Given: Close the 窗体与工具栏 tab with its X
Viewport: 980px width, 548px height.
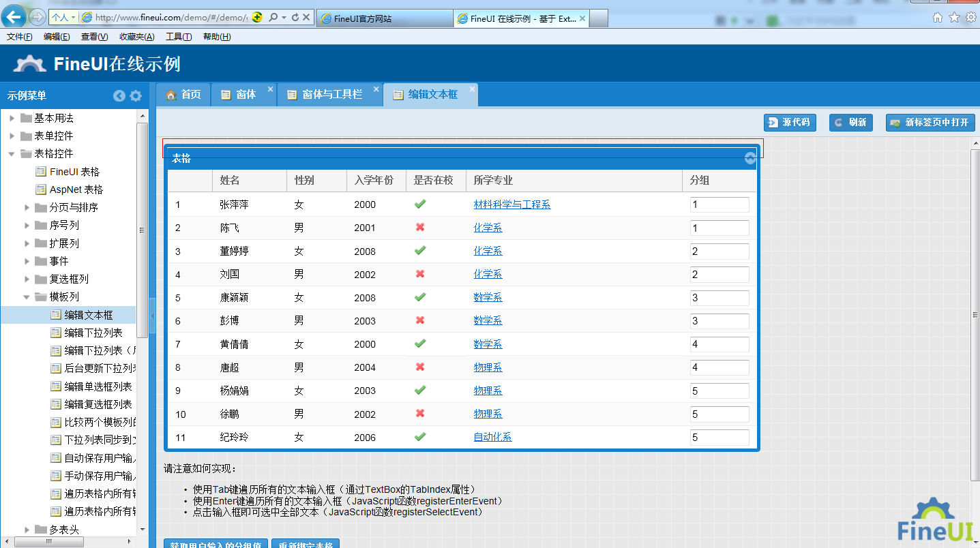Looking at the screenshot, I should pos(376,89).
